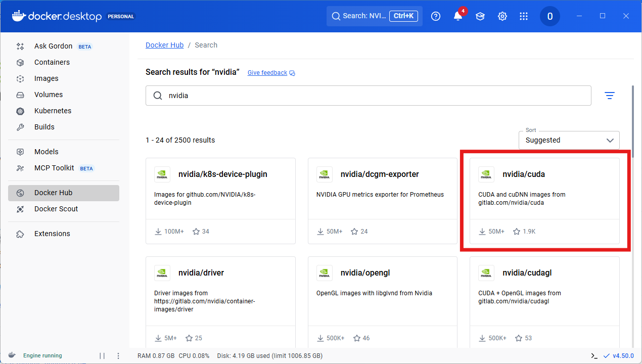Click the feedback icon next to Give feedback
The image size is (642, 364).
tap(292, 73)
